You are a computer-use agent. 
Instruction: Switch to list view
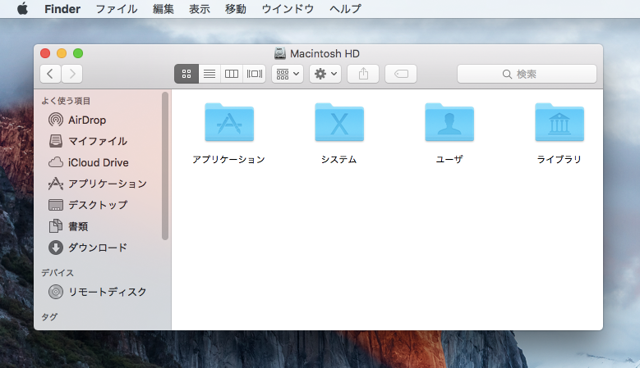click(209, 74)
